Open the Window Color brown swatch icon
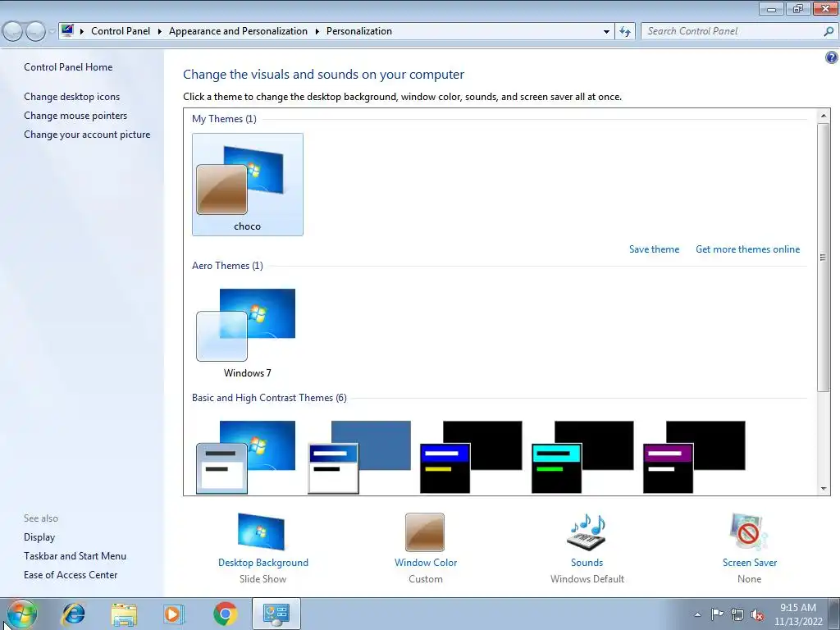 [425, 532]
